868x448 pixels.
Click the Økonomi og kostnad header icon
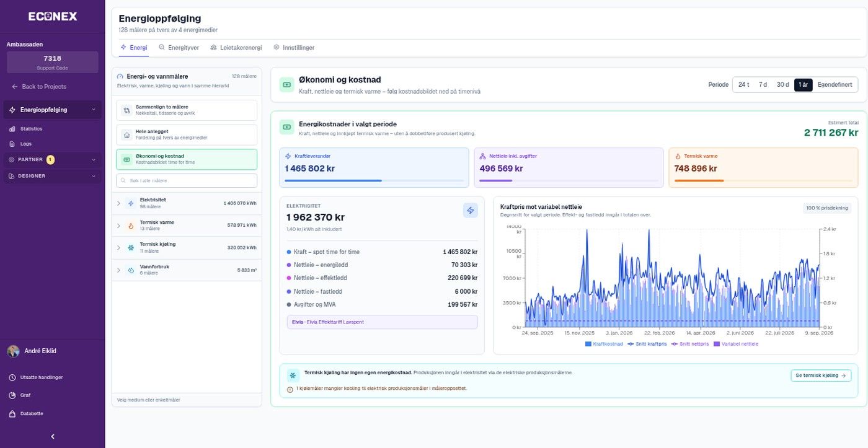coord(286,85)
